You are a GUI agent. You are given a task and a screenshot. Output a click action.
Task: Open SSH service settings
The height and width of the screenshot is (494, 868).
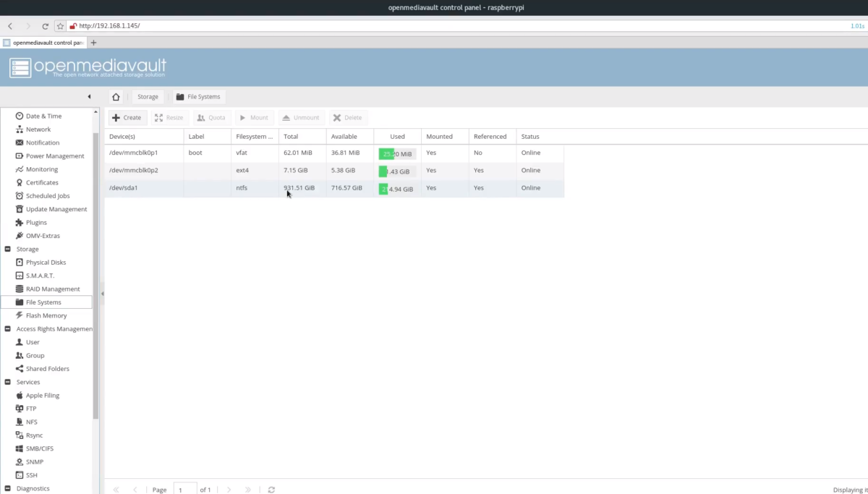pos(31,475)
